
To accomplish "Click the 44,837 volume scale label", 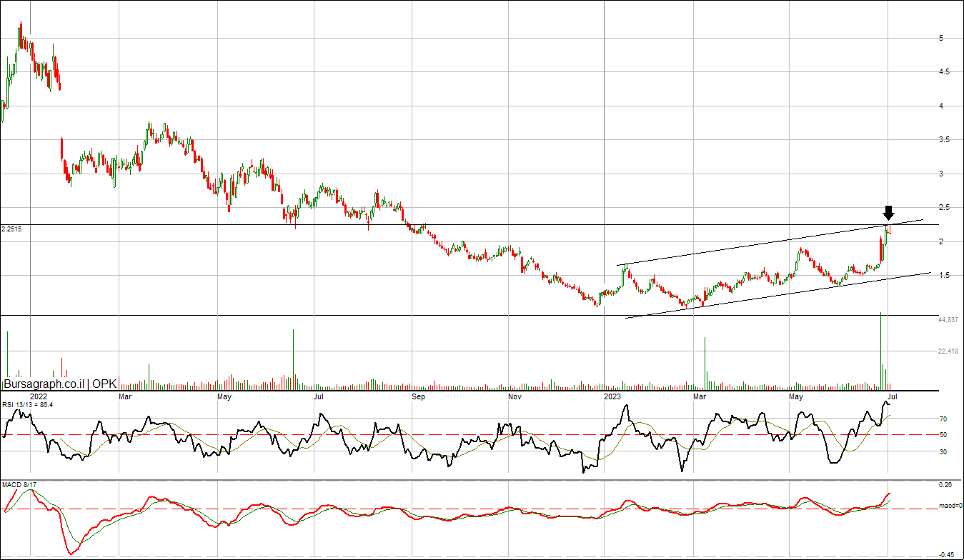I will (x=948, y=320).
